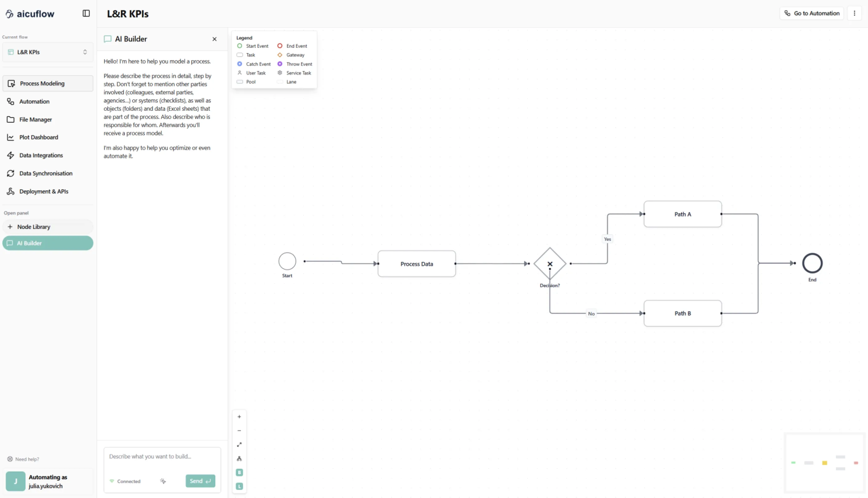Click the Need help? link
Image resolution: width=868 pixels, height=498 pixels.
(x=24, y=459)
